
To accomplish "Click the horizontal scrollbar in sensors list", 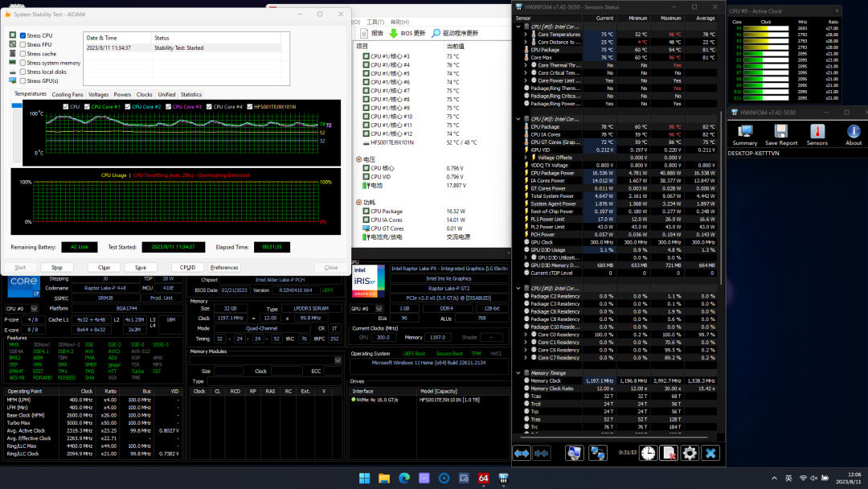I will point(615,438).
